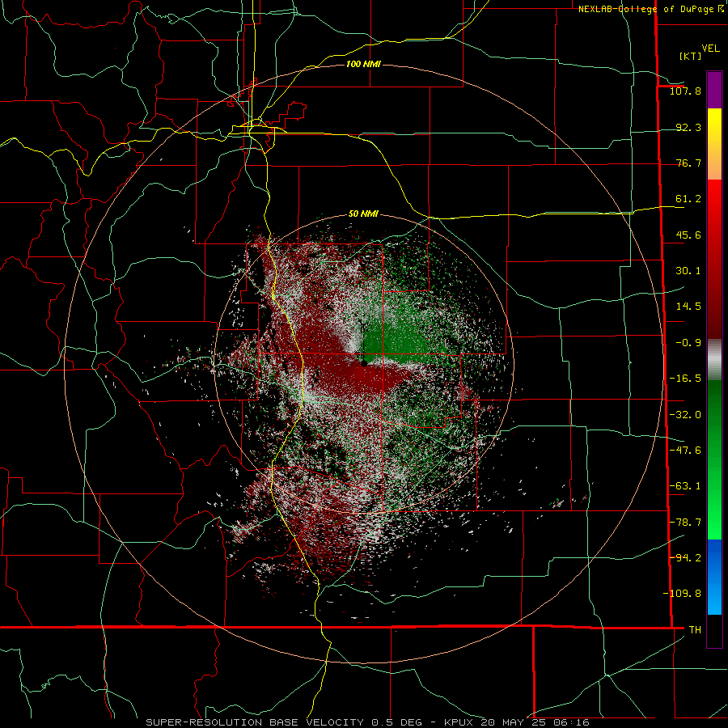Click the TH label below the scale
The image size is (728, 728).
pyautogui.click(x=695, y=629)
